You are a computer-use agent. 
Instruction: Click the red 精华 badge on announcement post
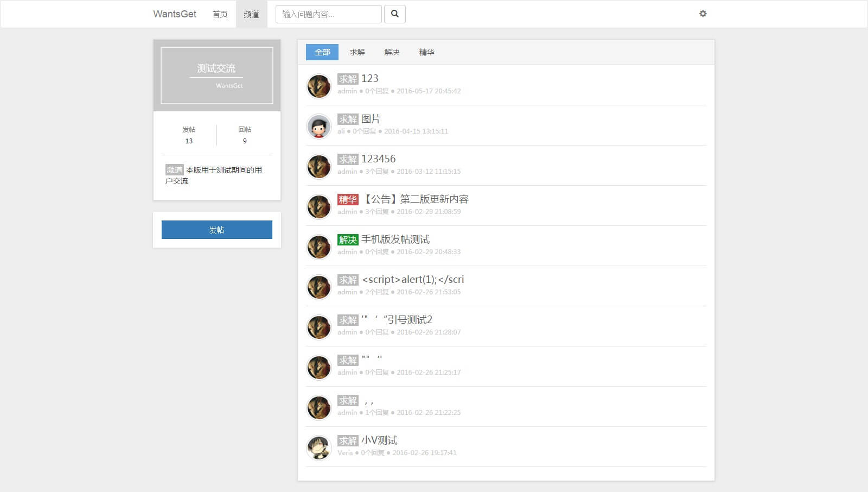pos(348,199)
